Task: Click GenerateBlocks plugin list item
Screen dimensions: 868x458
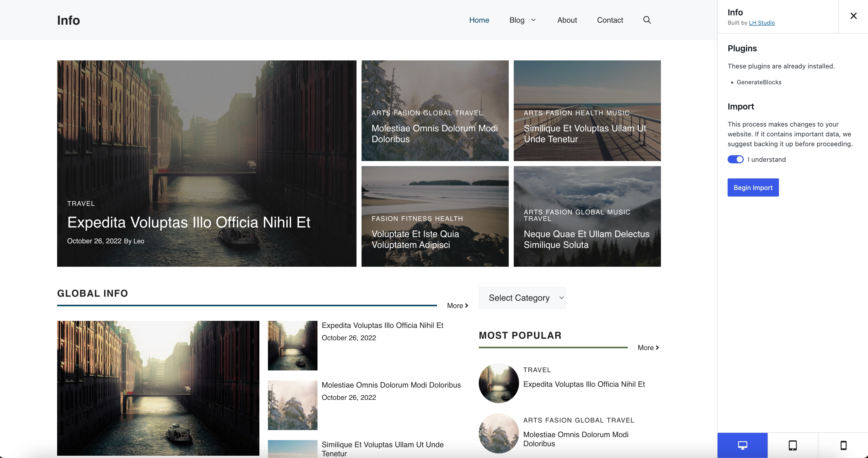Action: [x=759, y=82]
